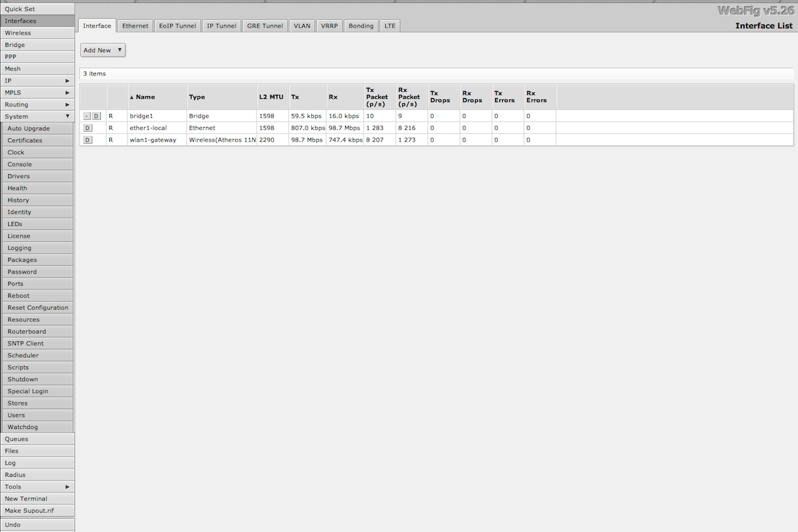798x532 pixels.
Task: Expand the Tools submenu
Action: 37,486
